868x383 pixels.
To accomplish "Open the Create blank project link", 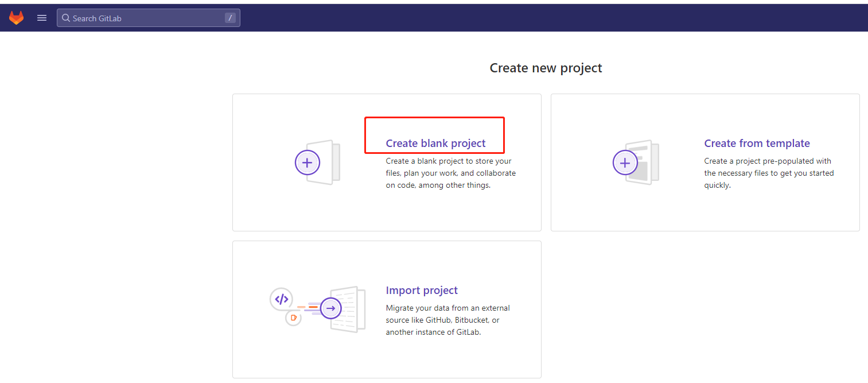I will [434, 143].
